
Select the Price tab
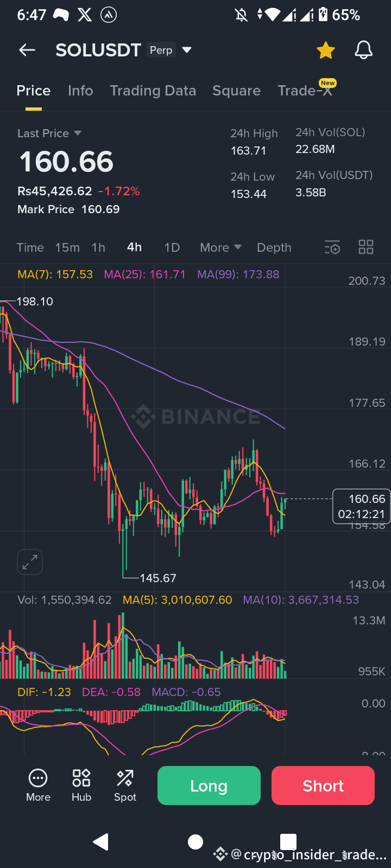point(34,91)
